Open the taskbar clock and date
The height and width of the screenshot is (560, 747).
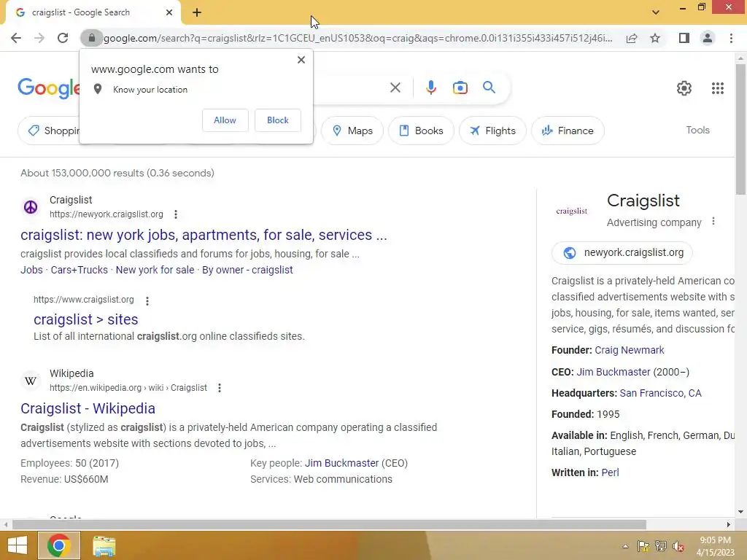tap(715, 546)
